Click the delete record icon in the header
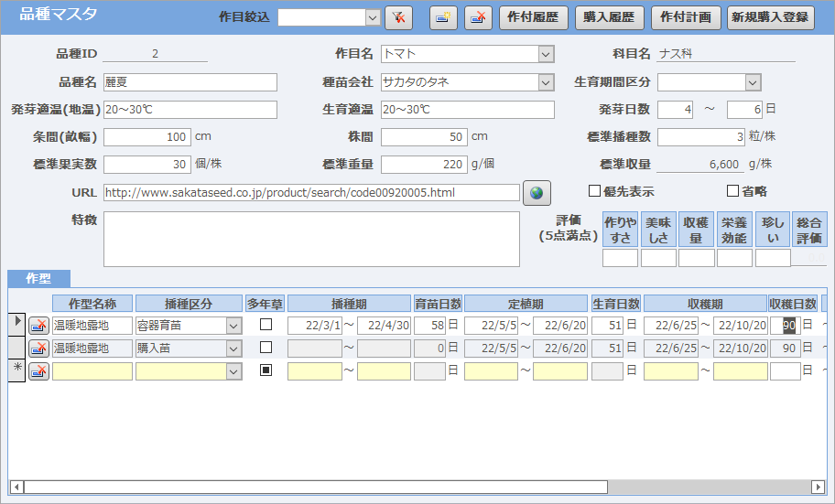This screenshot has height=504, width=835. click(477, 17)
